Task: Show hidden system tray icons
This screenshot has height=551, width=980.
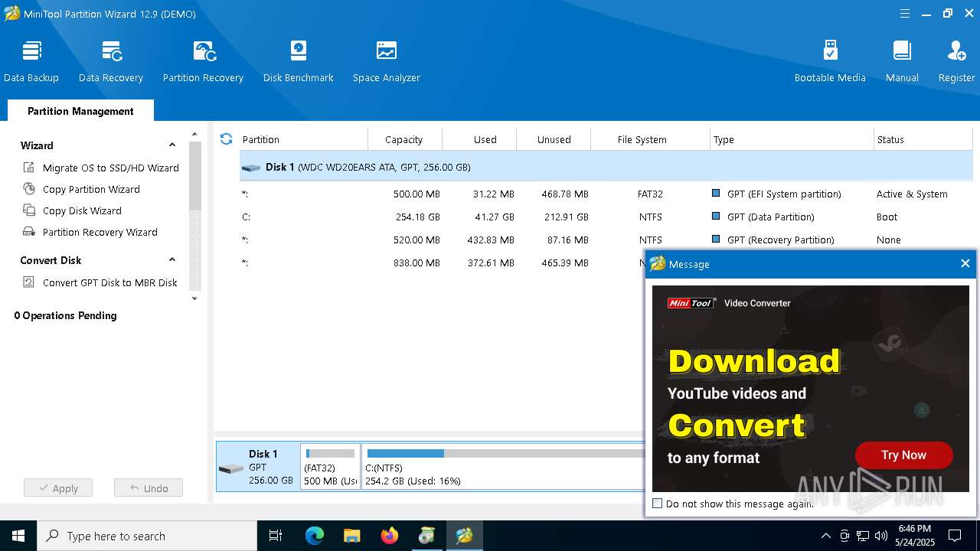Action: [825, 536]
